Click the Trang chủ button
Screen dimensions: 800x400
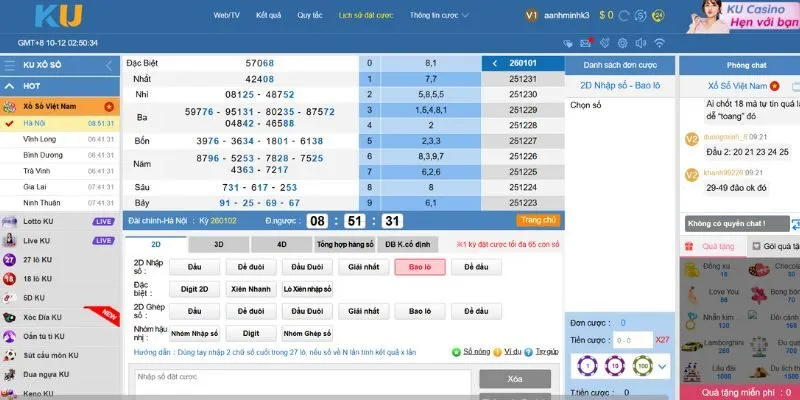[x=538, y=220]
